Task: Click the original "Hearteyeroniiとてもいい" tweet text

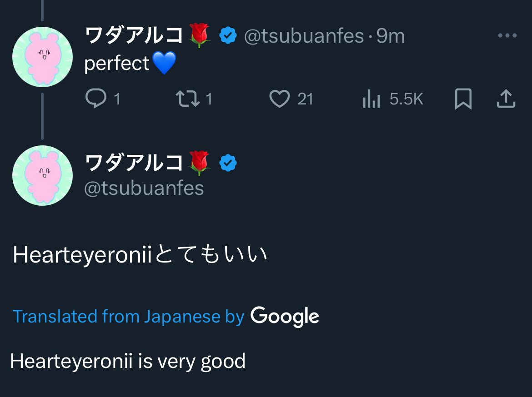Action: 140,255
